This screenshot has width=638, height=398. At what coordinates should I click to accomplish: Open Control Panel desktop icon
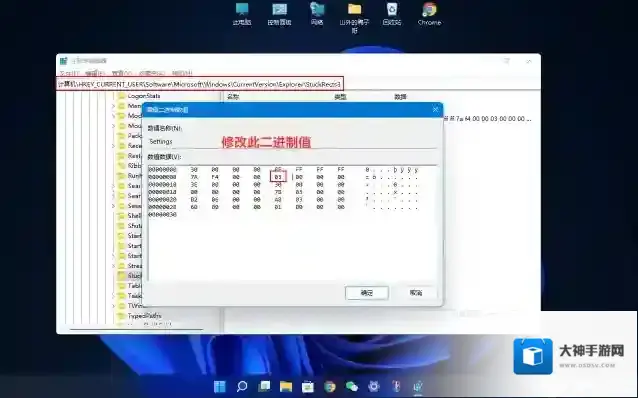pyautogui.click(x=279, y=14)
